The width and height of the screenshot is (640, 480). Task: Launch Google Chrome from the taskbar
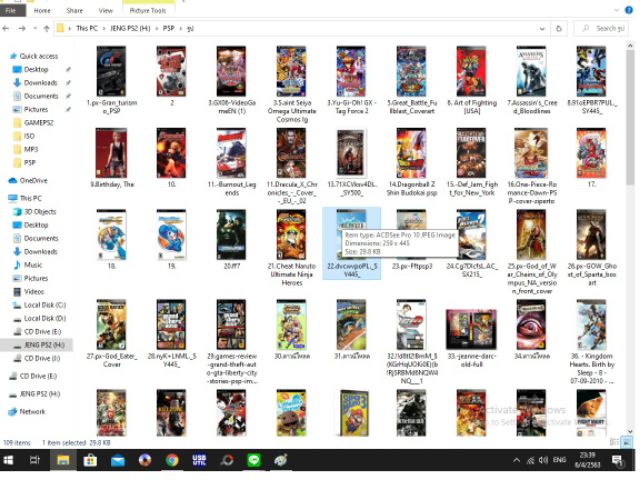coord(172,460)
